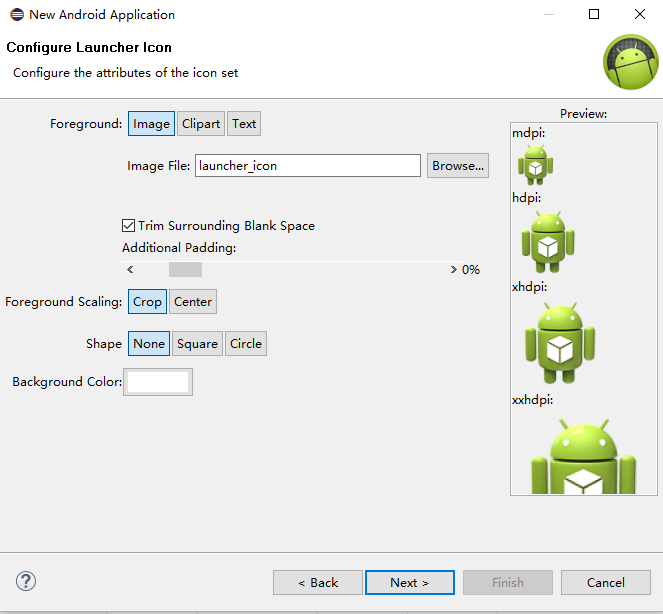Open the Background Color picker swatch
Viewport: 663px width, 614px height.
point(158,382)
